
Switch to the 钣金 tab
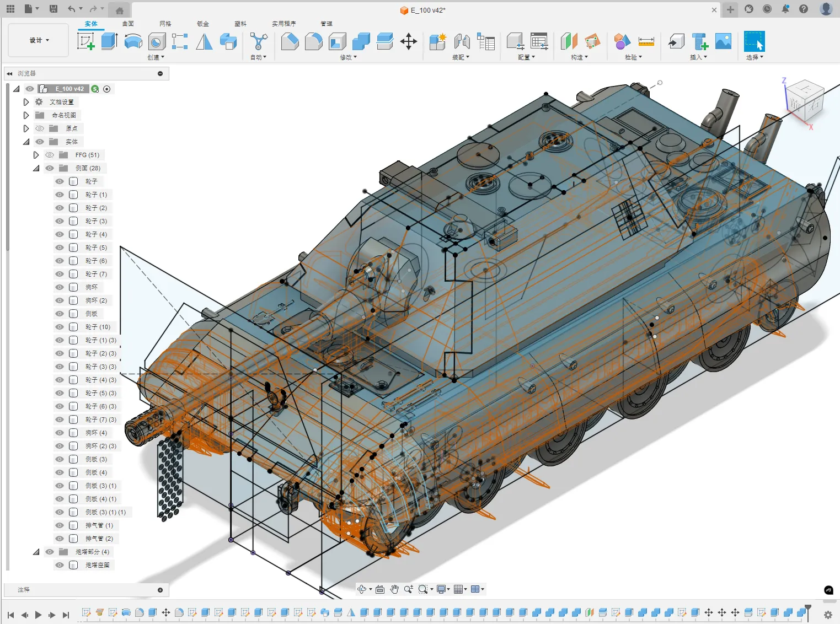click(x=203, y=24)
